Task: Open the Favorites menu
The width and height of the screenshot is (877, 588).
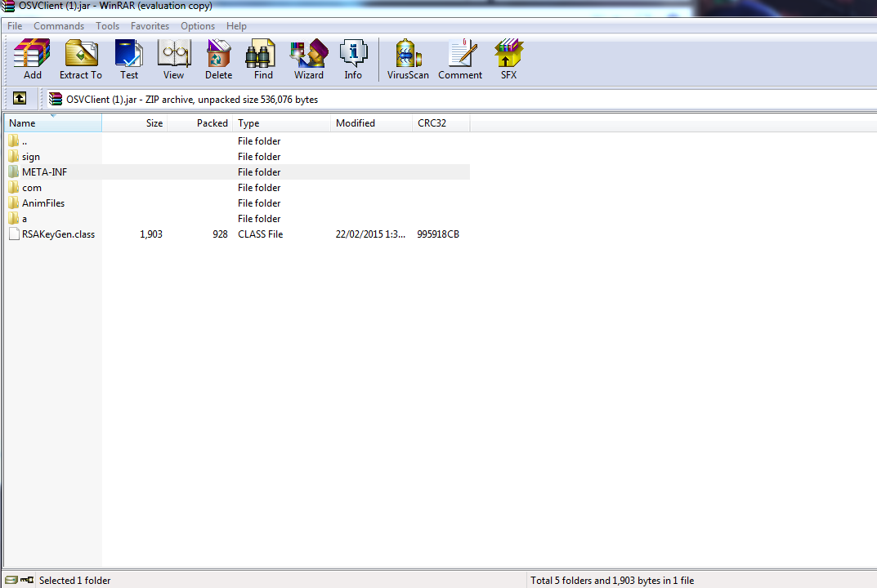Action: tap(150, 25)
